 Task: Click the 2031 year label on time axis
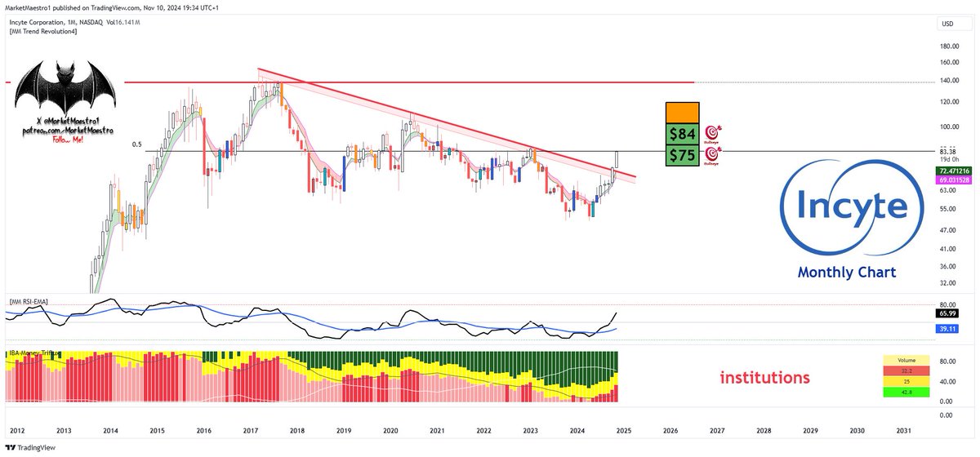tap(904, 430)
